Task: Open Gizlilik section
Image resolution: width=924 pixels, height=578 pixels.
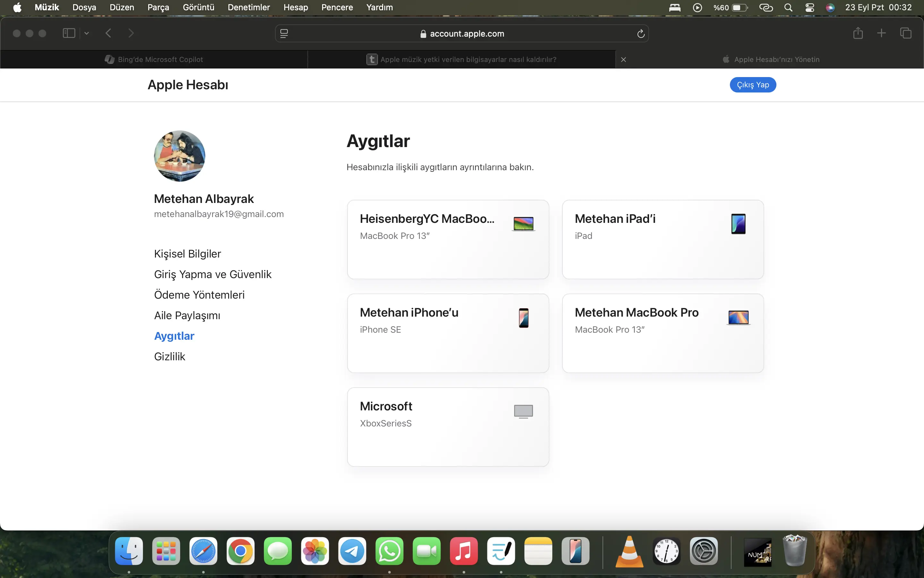Action: pyautogui.click(x=169, y=357)
